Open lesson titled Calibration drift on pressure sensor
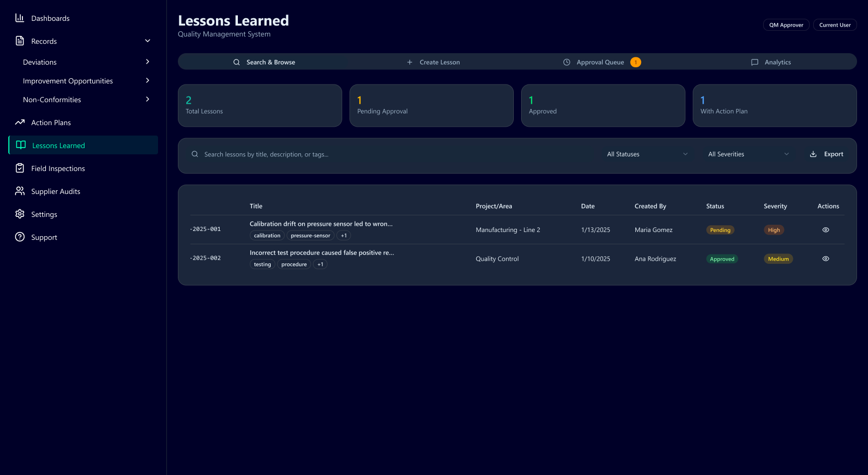 (x=321, y=224)
